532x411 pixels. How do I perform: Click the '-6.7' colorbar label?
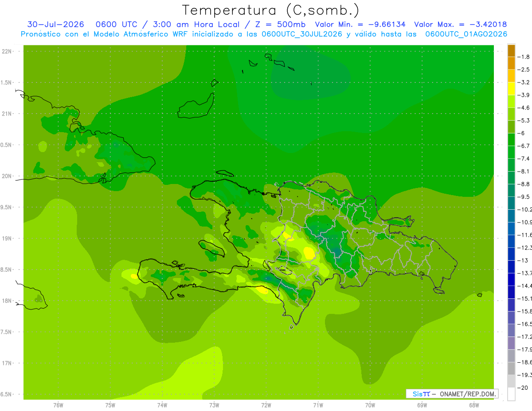(x=524, y=146)
